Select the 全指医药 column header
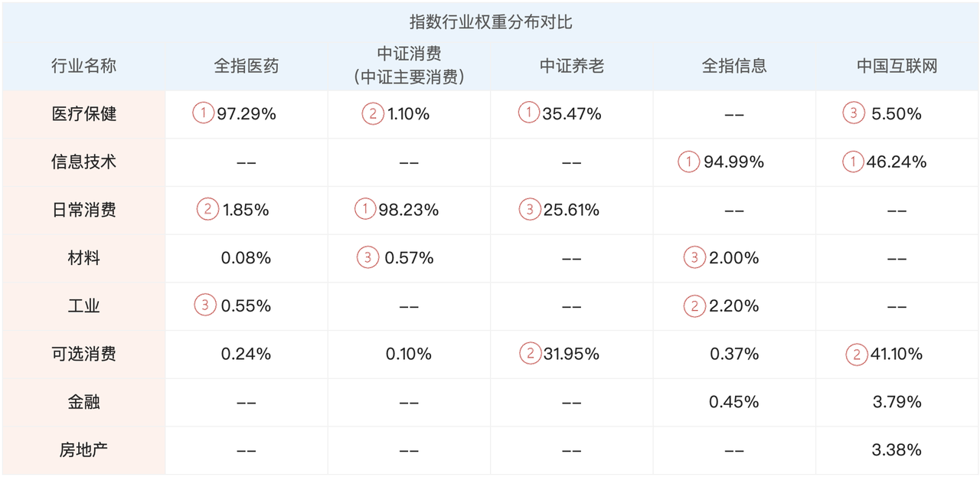Image resolution: width=980 pixels, height=477 pixels. pyautogui.click(x=247, y=66)
